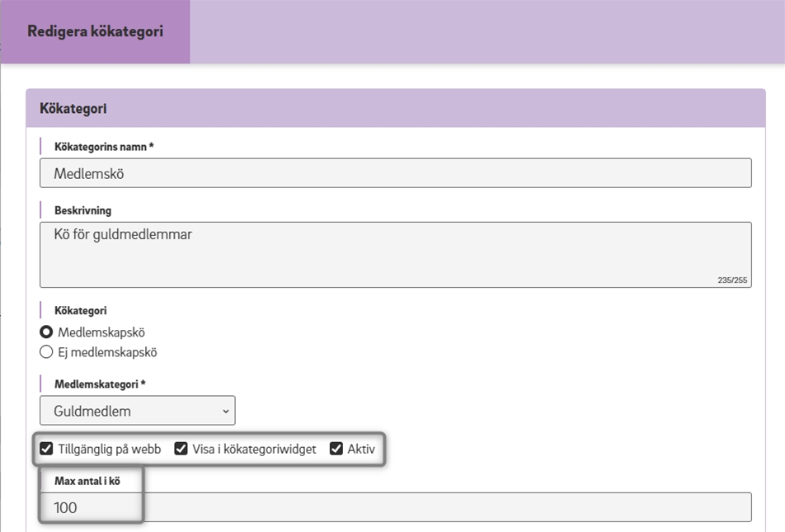This screenshot has width=785, height=532.
Task: Click the Medlemskategori label text
Action: pyautogui.click(x=100, y=384)
